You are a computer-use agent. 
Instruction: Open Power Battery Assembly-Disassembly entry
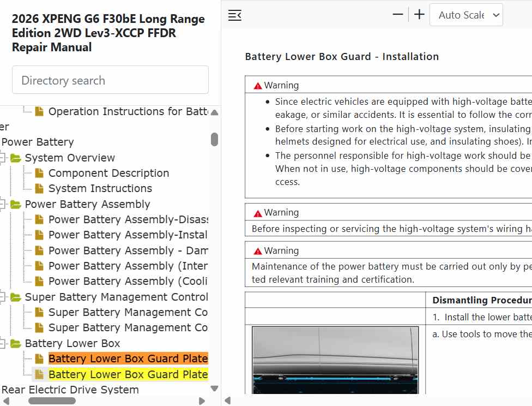pyautogui.click(x=128, y=220)
